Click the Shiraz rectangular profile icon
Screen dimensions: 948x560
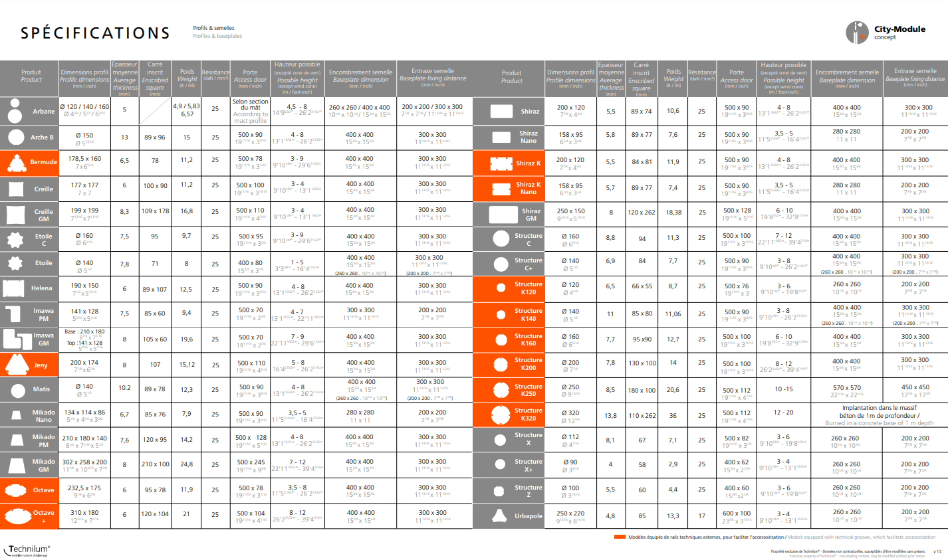[x=501, y=112]
